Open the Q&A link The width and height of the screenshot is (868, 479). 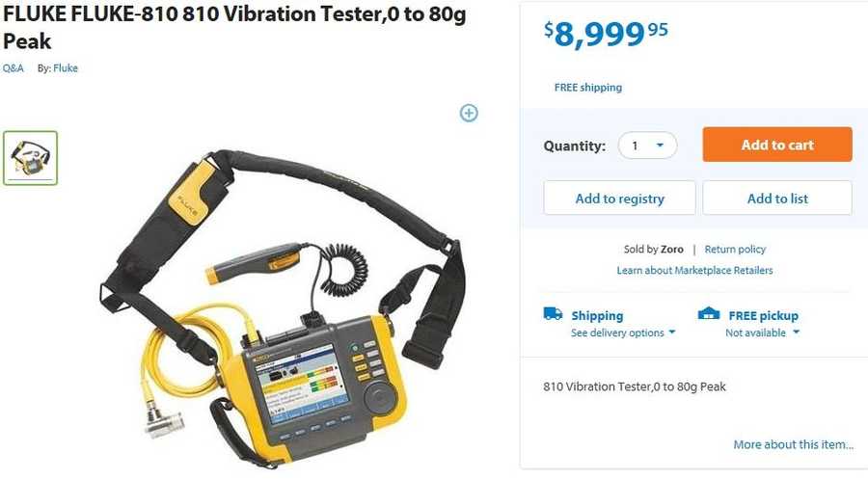tap(14, 68)
